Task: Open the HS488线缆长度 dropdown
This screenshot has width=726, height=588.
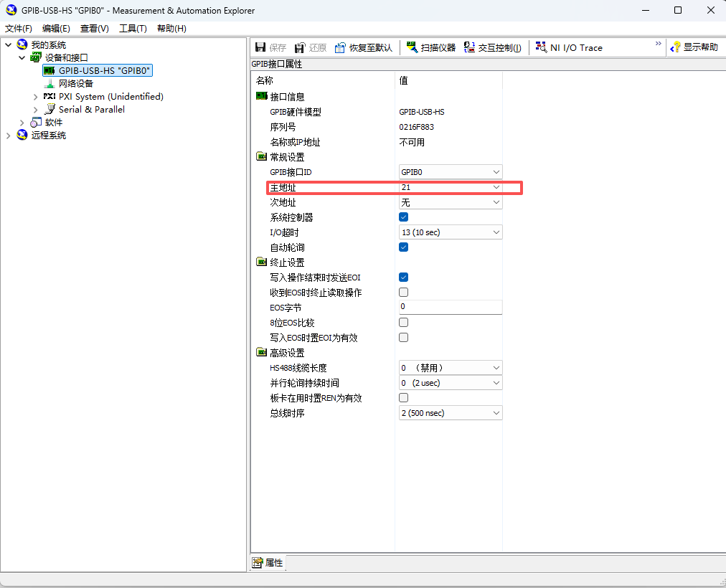Action: click(x=451, y=368)
